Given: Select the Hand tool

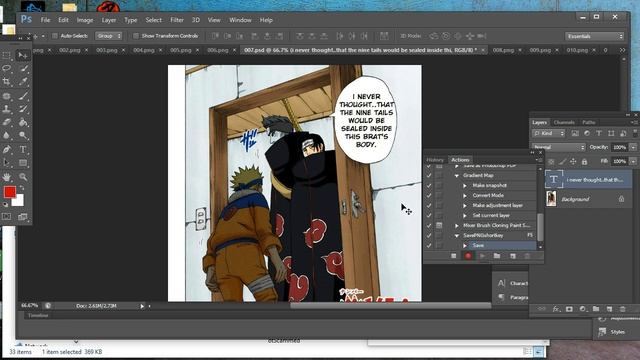Looking at the screenshot, I should pyautogui.click(x=7, y=177).
